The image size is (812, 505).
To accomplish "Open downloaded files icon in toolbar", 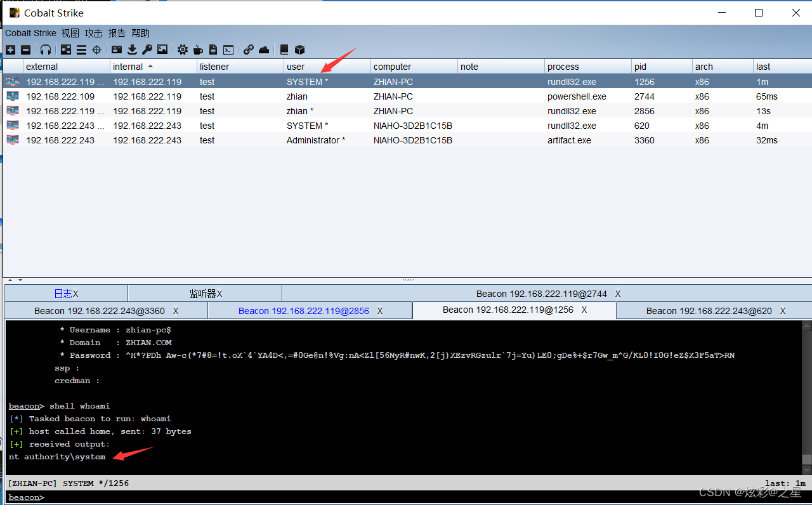I will coord(132,49).
